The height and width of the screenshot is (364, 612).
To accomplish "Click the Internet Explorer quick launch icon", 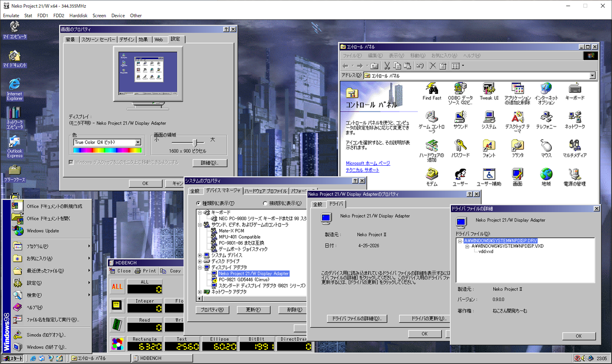I will click(33, 358).
